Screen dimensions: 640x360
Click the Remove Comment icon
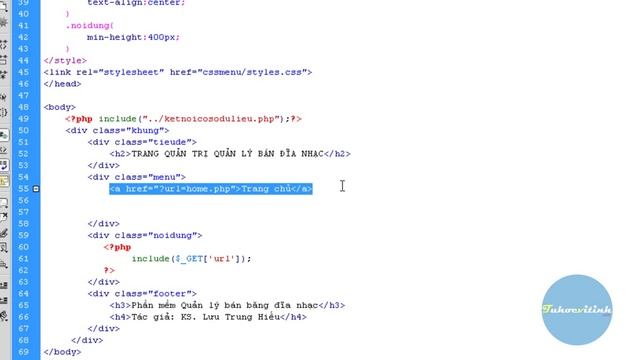[4, 217]
